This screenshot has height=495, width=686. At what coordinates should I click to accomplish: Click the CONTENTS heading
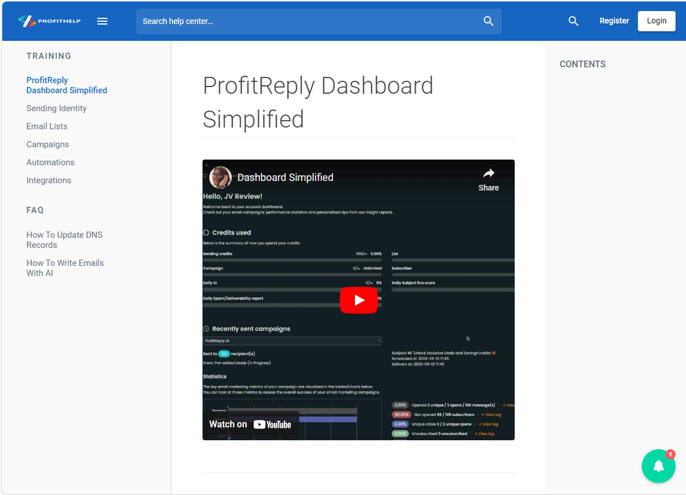click(x=582, y=64)
